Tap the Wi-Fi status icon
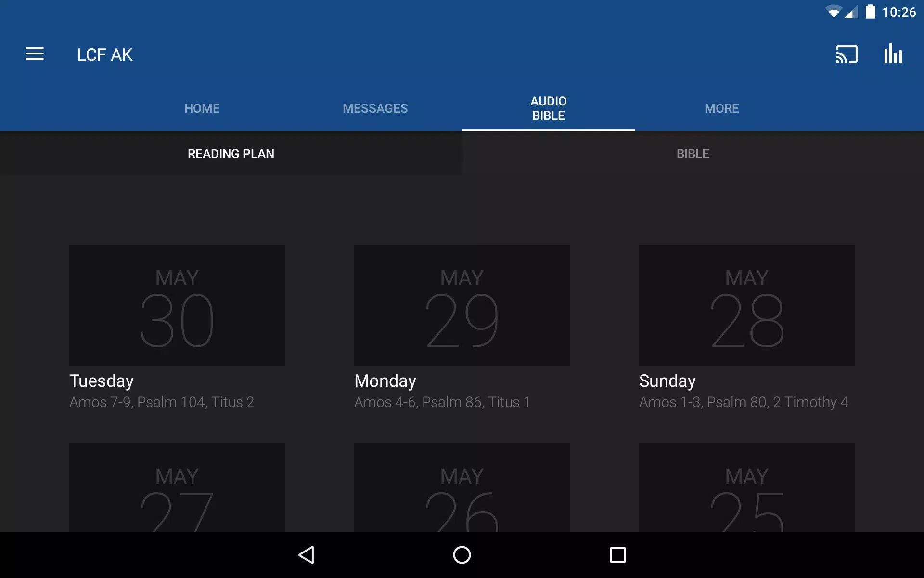The width and height of the screenshot is (924, 578). point(833,12)
